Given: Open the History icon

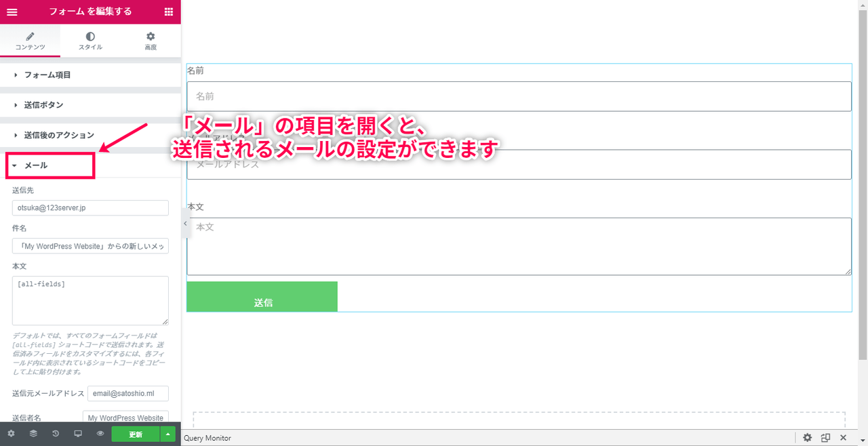Looking at the screenshot, I should pyautogui.click(x=56, y=434).
